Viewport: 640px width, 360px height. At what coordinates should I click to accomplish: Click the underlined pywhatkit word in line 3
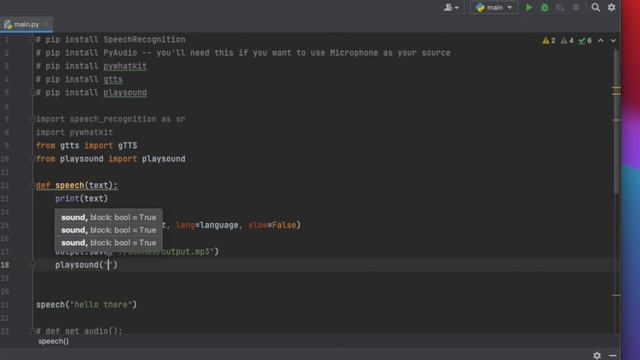[x=125, y=66]
